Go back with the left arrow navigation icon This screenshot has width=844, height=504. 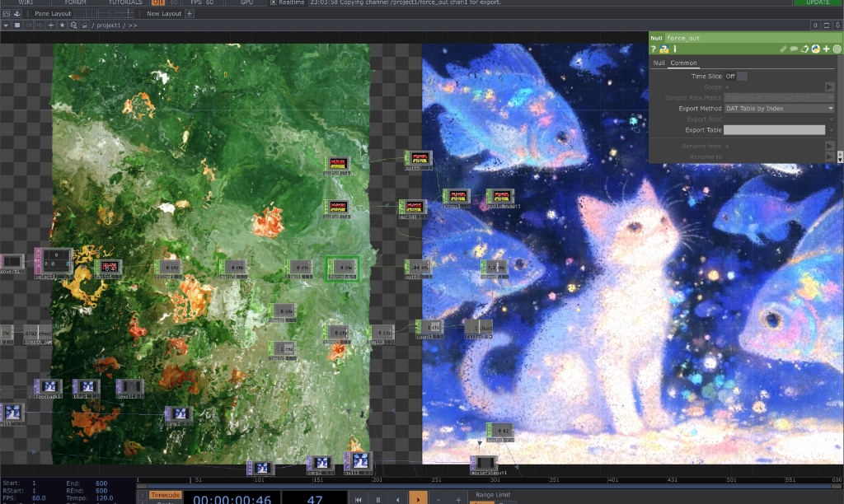click(29, 26)
